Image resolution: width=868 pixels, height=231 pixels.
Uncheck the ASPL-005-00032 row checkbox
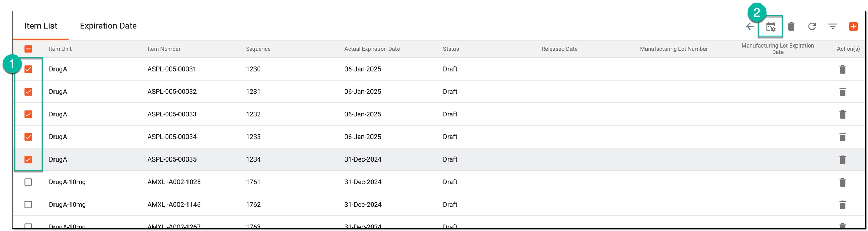pyautogui.click(x=28, y=92)
